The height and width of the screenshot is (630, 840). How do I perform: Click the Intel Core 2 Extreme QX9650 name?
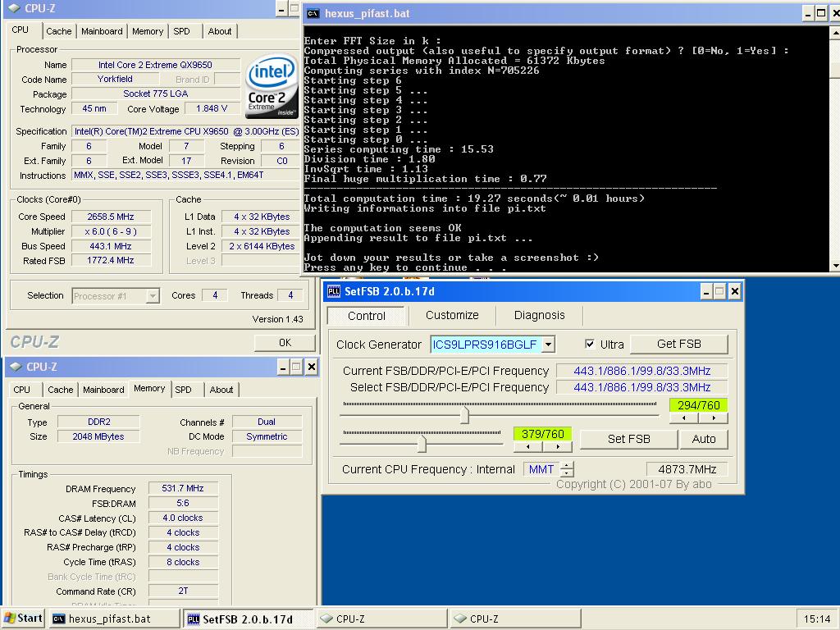tap(155, 65)
